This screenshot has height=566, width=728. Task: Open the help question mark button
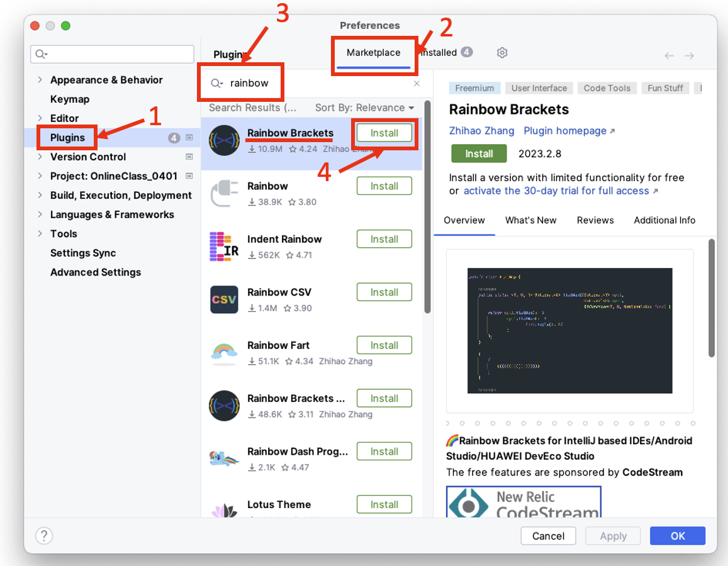point(44,536)
